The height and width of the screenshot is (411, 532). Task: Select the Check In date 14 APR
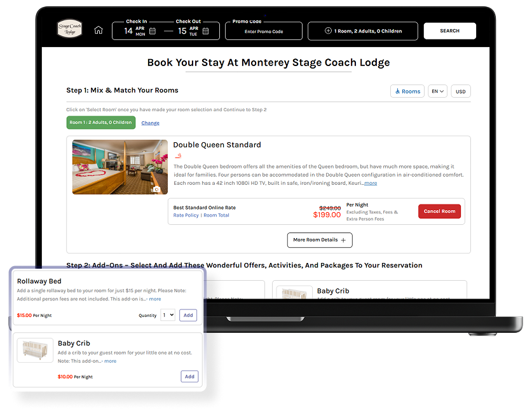pos(135,31)
